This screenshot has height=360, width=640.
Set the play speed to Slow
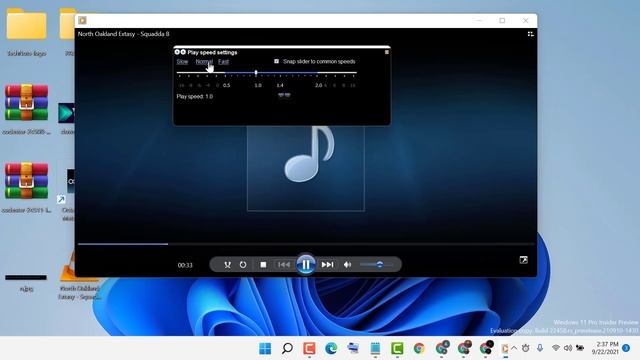click(x=182, y=62)
